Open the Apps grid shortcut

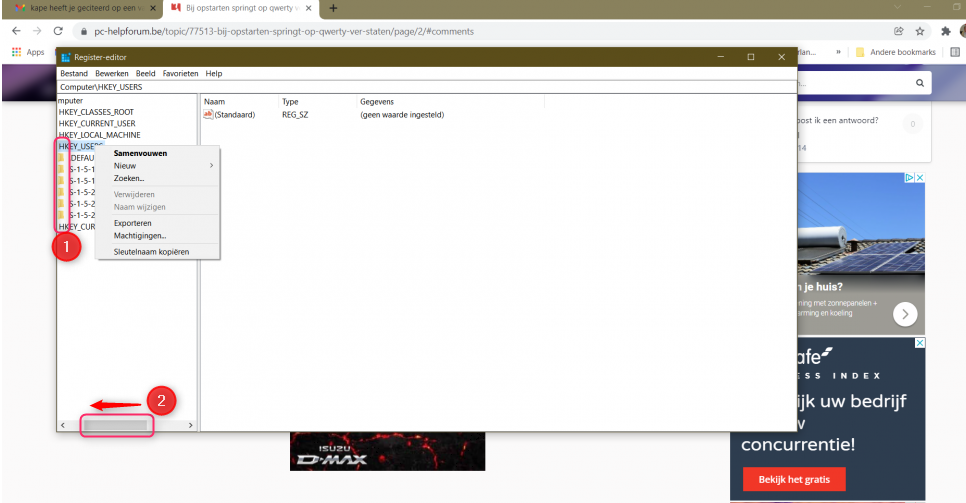[28, 52]
